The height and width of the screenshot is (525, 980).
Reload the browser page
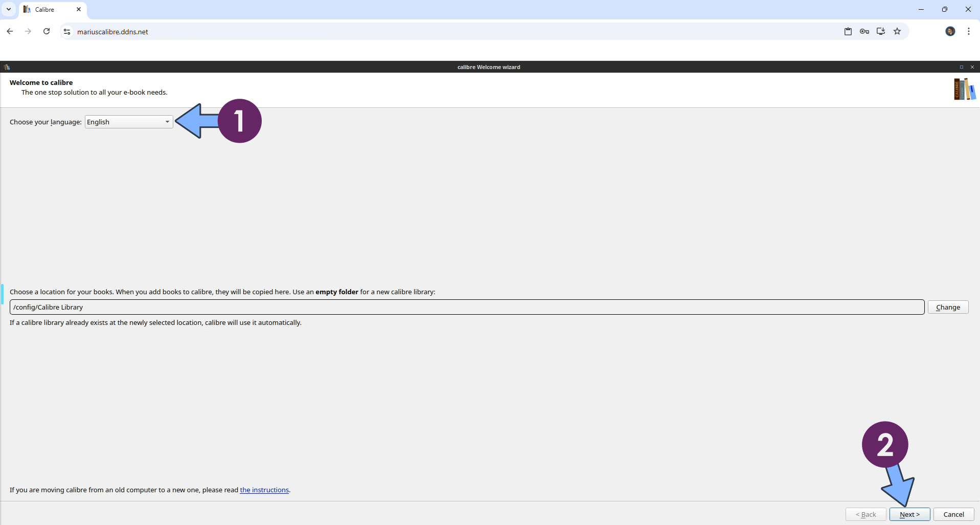pos(47,31)
